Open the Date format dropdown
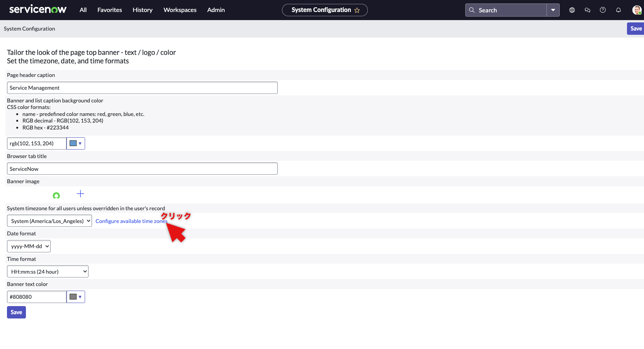This screenshot has width=644, height=349. (29, 246)
